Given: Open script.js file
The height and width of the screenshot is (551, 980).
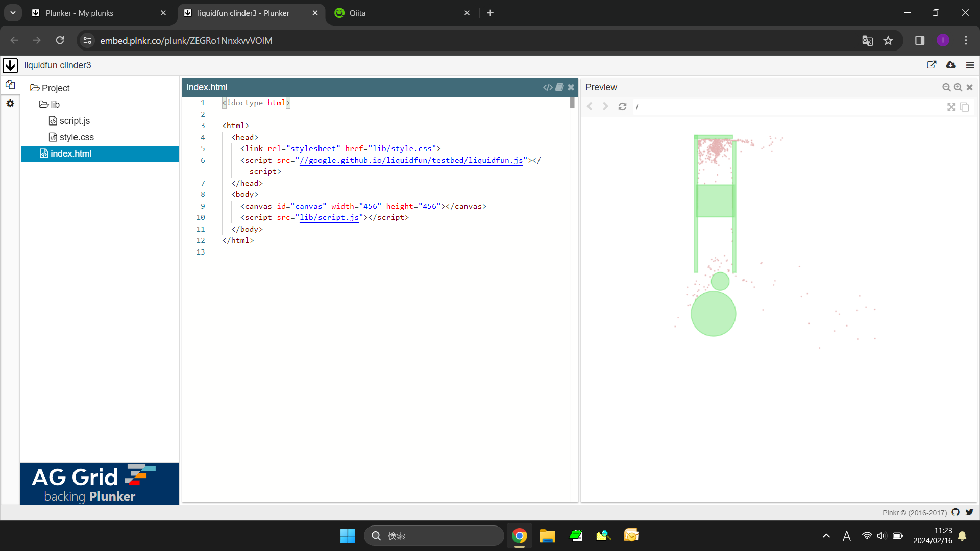Looking at the screenshot, I should 75,121.
